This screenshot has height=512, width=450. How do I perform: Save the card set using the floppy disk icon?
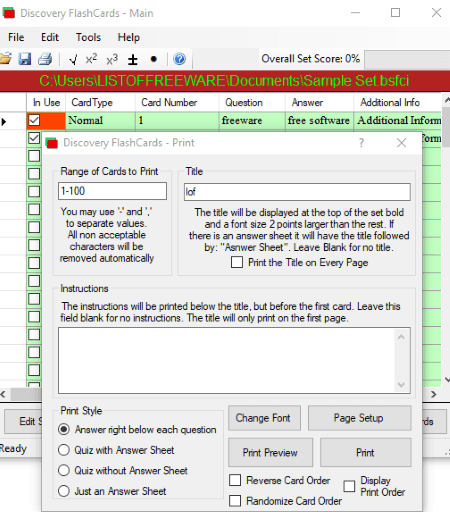25,59
